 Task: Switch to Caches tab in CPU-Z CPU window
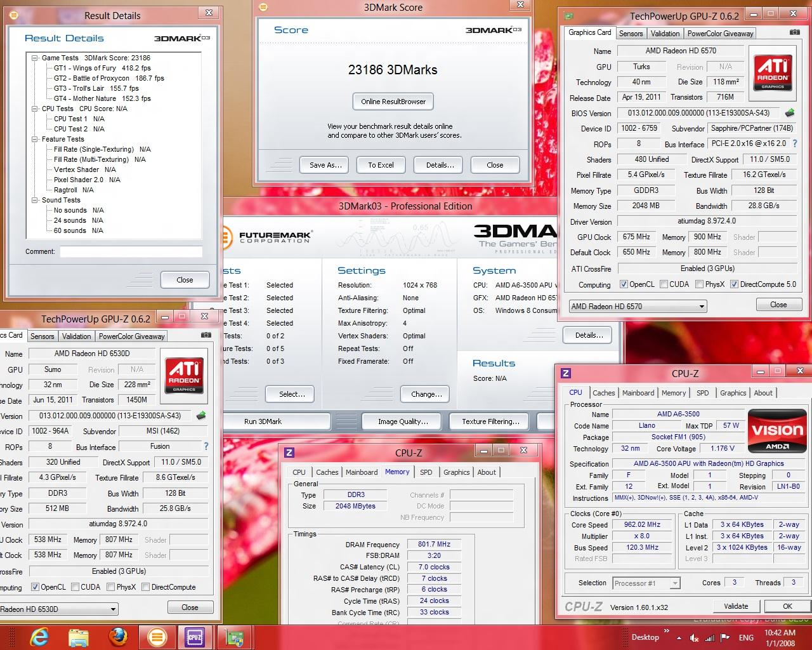coord(604,393)
